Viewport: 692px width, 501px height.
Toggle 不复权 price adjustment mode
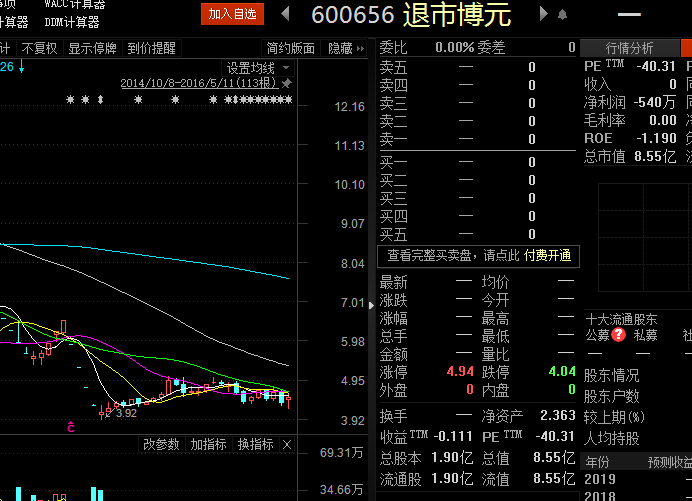(39, 48)
